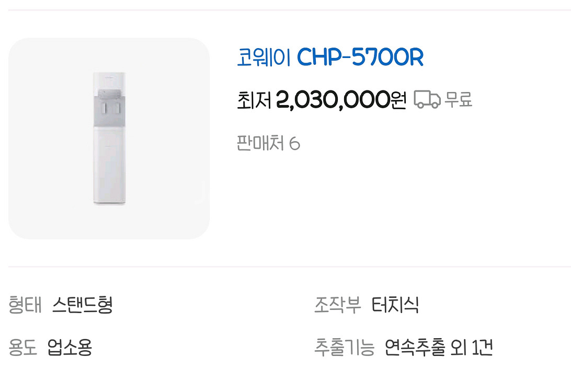Select the 업소용 usage value
This screenshot has height=392, width=571.
(70, 347)
